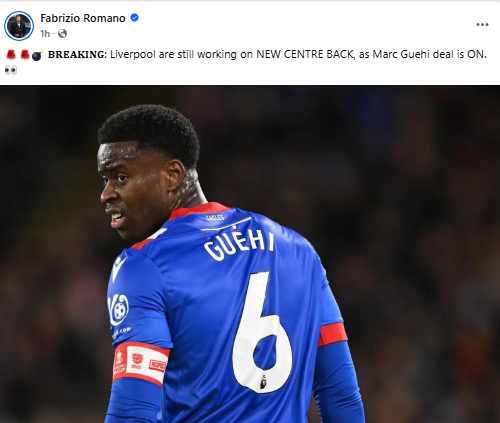Open Fabrizio Romano's profile picture
This screenshot has width=500, height=423.
19,26
